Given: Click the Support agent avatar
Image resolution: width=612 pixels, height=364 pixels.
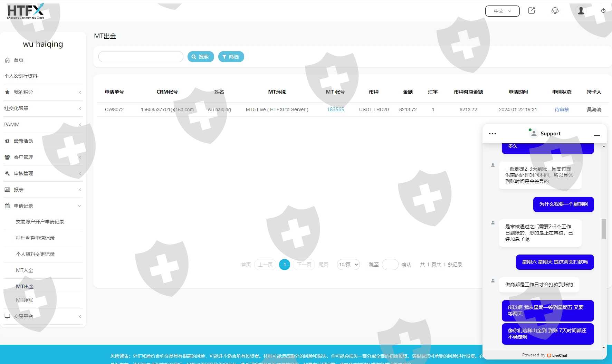Looking at the screenshot, I should pyautogui.click(x=533, y=133).
